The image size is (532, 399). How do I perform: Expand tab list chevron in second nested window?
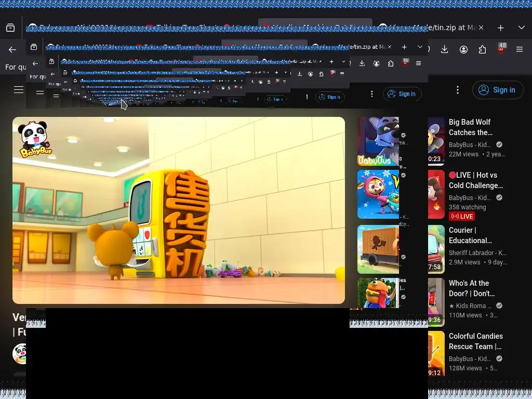click(420, 47)
